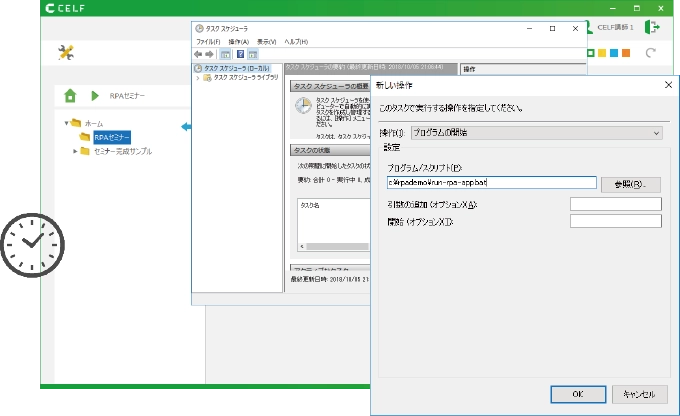Open the 操作 dropdown showing プログラムの開始
Image resolution: width=680 pixels, height=416 pixels.
coord(536,133)
